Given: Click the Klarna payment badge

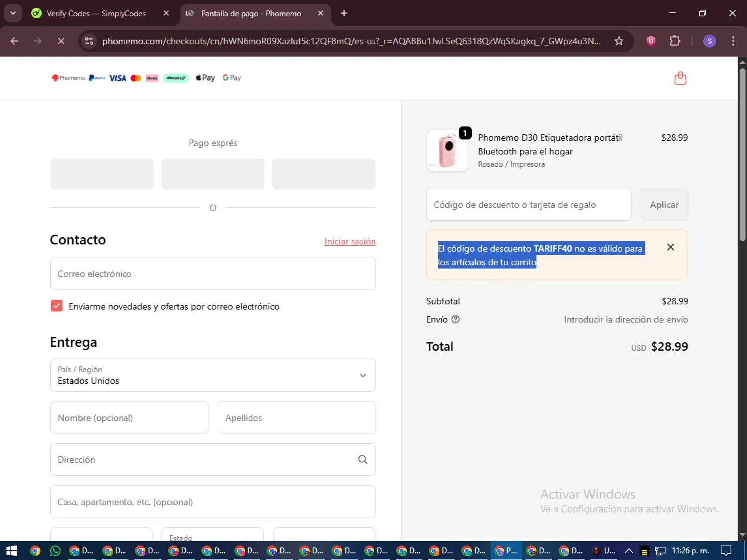Looking at the screenshot, I should pyautogui.click(x=152, y=78).
